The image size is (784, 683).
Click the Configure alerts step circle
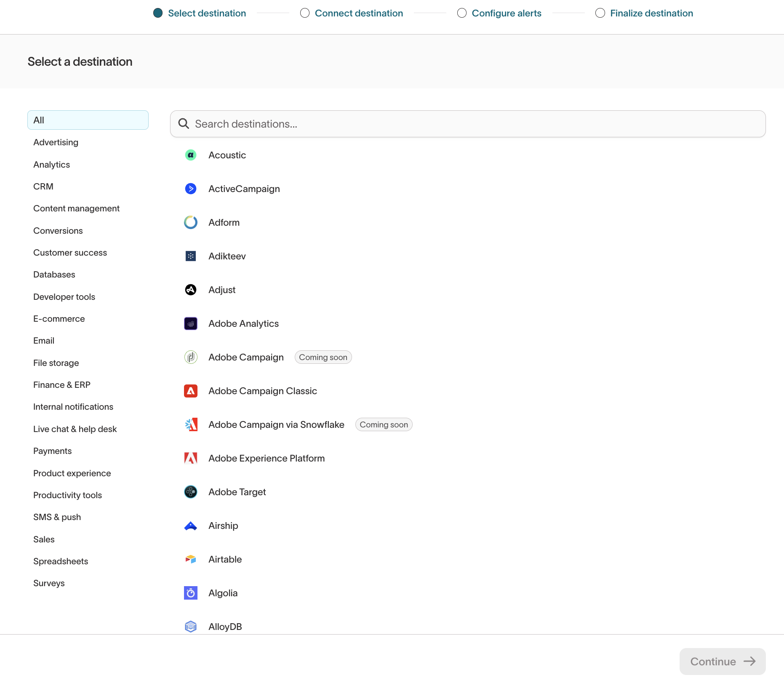pyautogui.click(x=462, y=13)
